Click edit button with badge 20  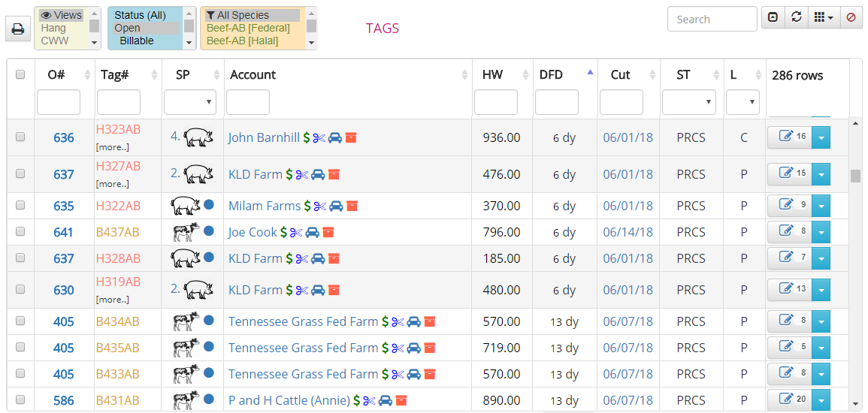coord(789,399)
